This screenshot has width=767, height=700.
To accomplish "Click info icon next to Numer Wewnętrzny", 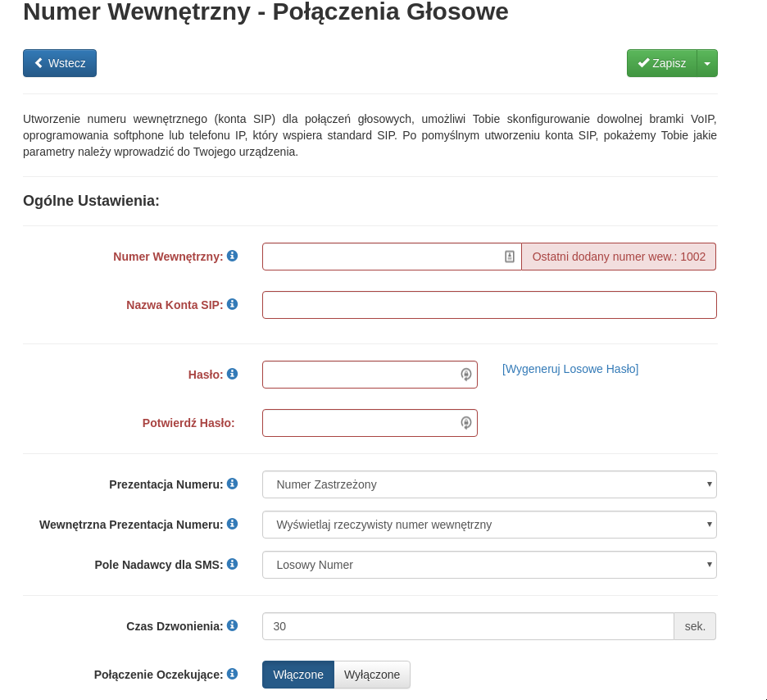I will (232, 256).
